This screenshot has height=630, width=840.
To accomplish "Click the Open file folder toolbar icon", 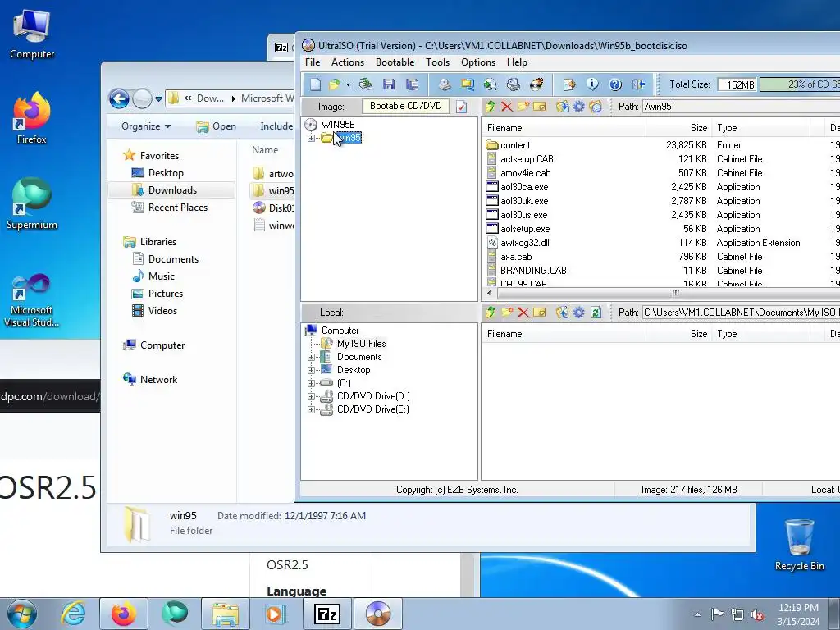I will click(x=335, y=84).
